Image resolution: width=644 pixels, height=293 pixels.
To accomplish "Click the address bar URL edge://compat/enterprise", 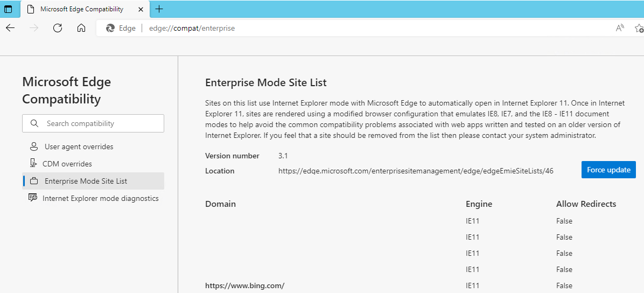I will [x=192, y=29].
